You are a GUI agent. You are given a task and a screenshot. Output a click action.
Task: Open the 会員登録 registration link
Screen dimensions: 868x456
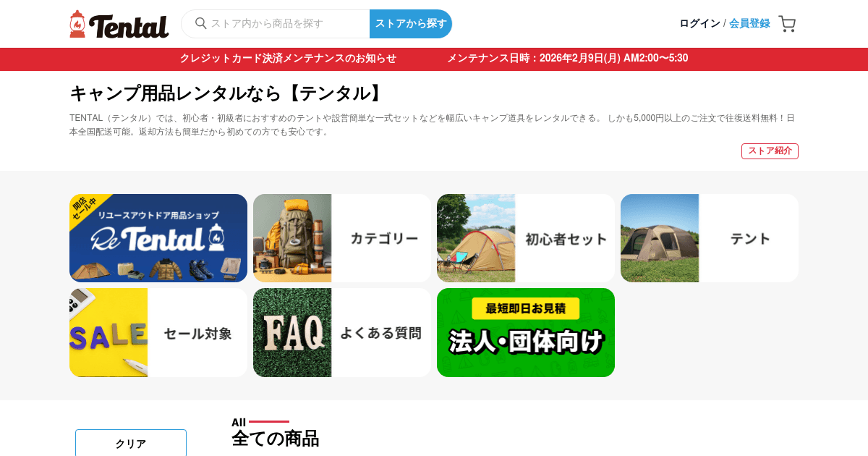(749, 23)
